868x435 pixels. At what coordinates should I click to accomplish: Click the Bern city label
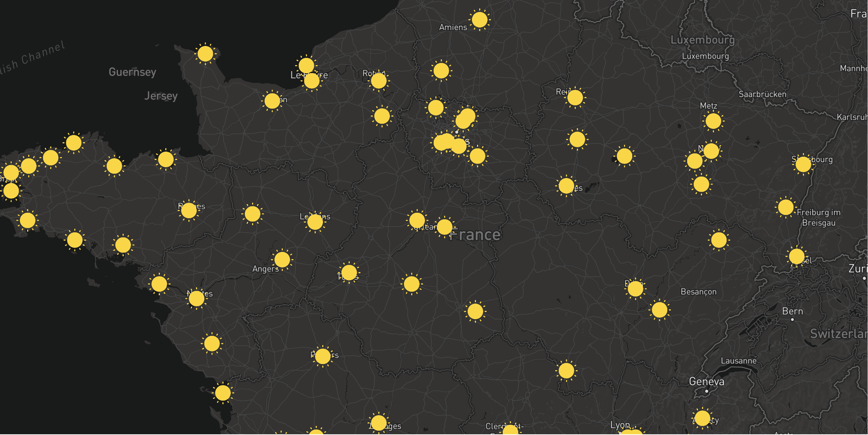click(x=792, y=311)
